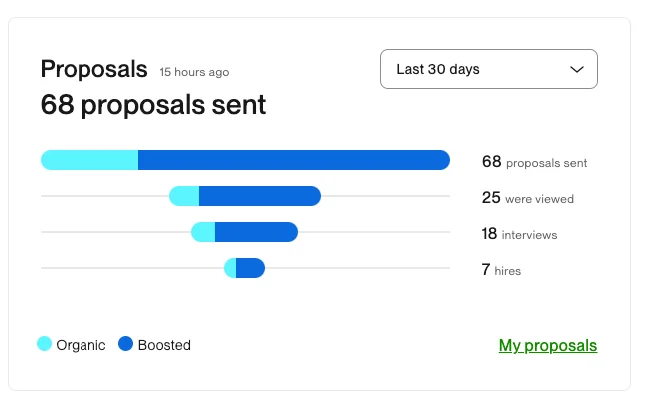Click the Boosted legend color dot
651x406 pixels.
point(125,344)
